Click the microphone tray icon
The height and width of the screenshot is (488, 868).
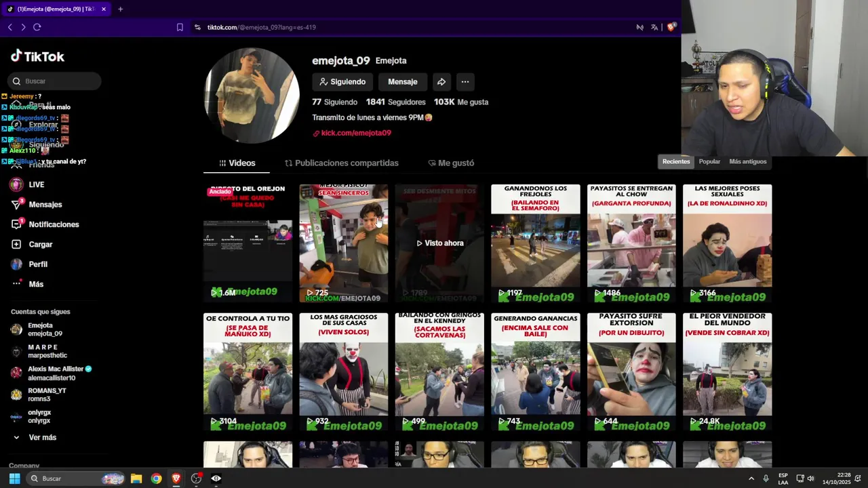[x=766, y=479]
